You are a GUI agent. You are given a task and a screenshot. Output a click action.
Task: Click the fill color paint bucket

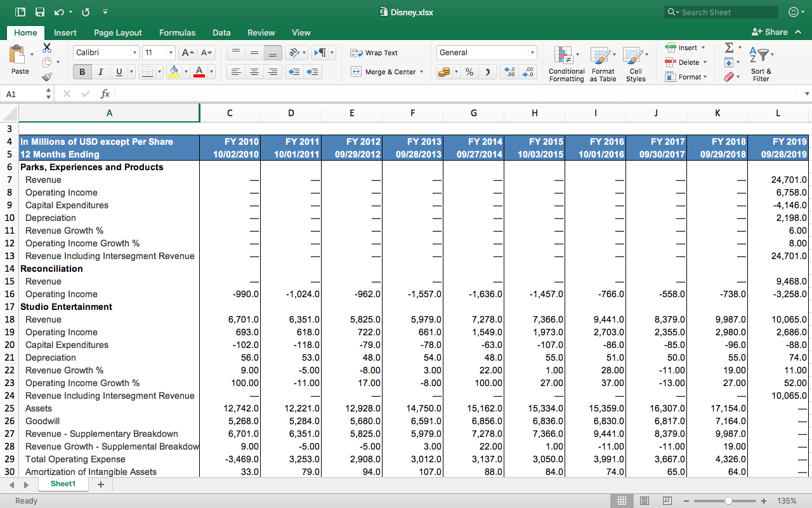click(x=173, y=72)
